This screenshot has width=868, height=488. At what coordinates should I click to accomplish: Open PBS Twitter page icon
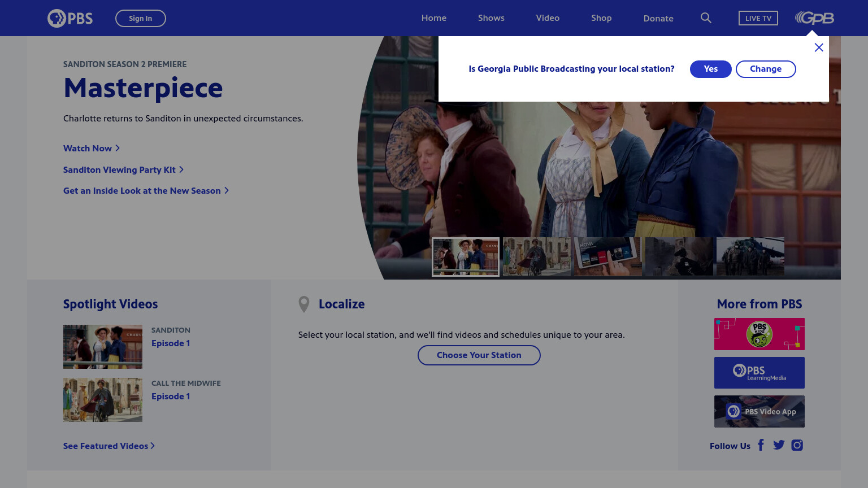(779, 445)
